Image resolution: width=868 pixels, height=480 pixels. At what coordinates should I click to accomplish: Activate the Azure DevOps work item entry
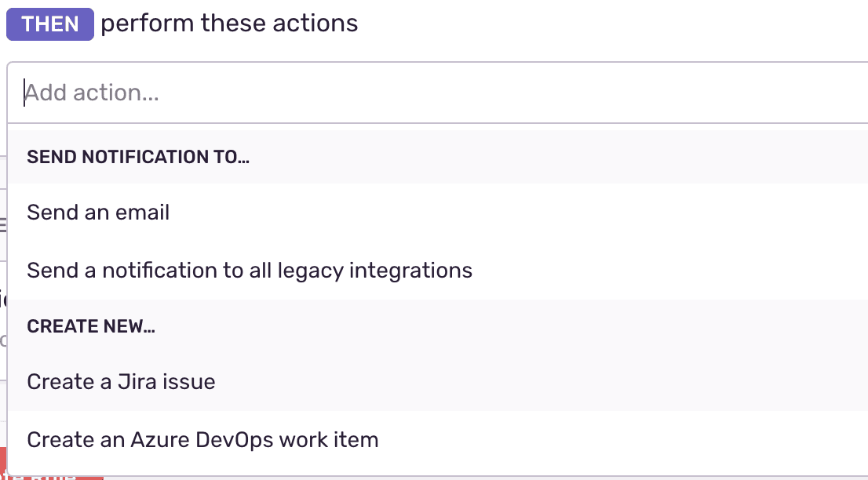(x=202, y=439)
